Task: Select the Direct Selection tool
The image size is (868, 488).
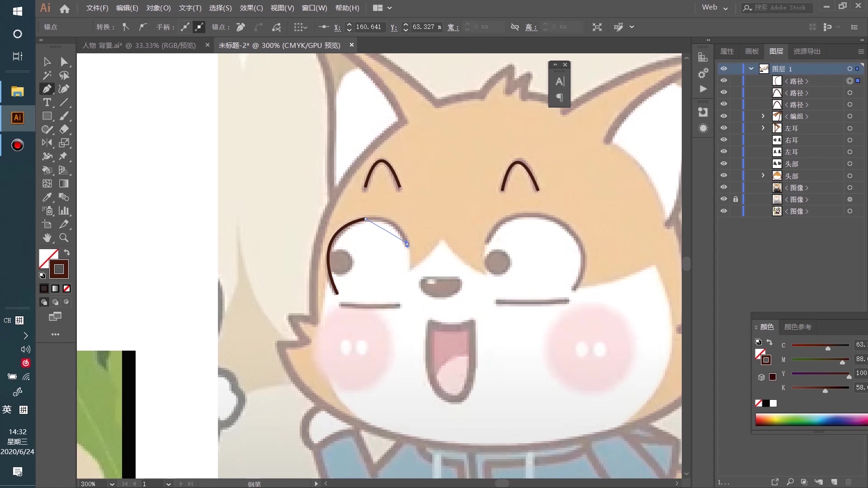Action: coord(64,61)
